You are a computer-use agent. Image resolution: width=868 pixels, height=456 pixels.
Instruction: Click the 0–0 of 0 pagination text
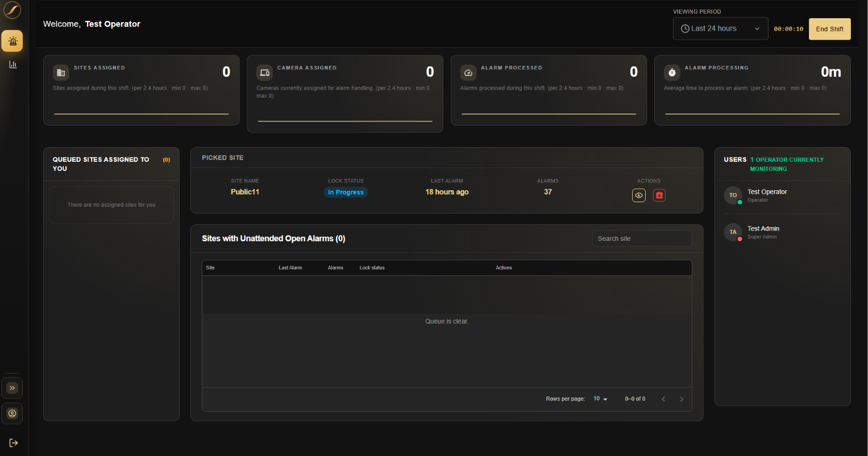(x=635, y=399)
